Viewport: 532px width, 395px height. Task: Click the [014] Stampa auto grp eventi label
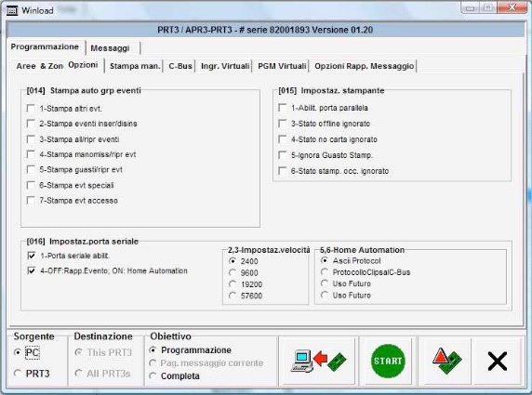pyautogui.click(x=84, y=90)
